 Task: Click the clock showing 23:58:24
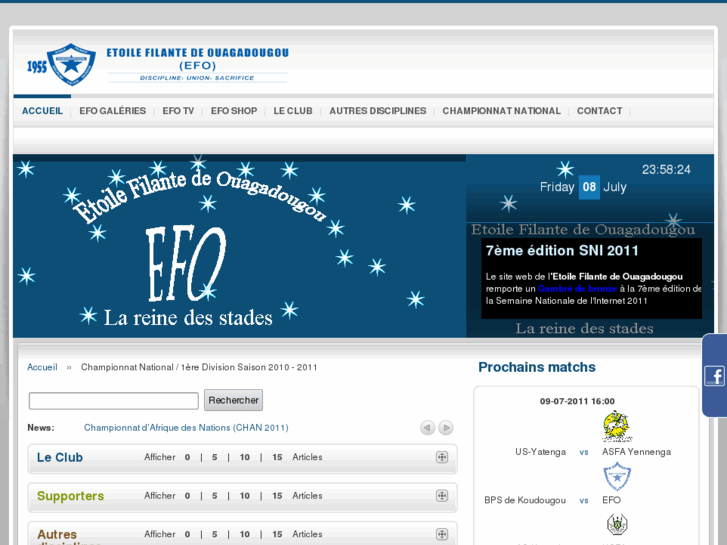[x=666, y=170]
